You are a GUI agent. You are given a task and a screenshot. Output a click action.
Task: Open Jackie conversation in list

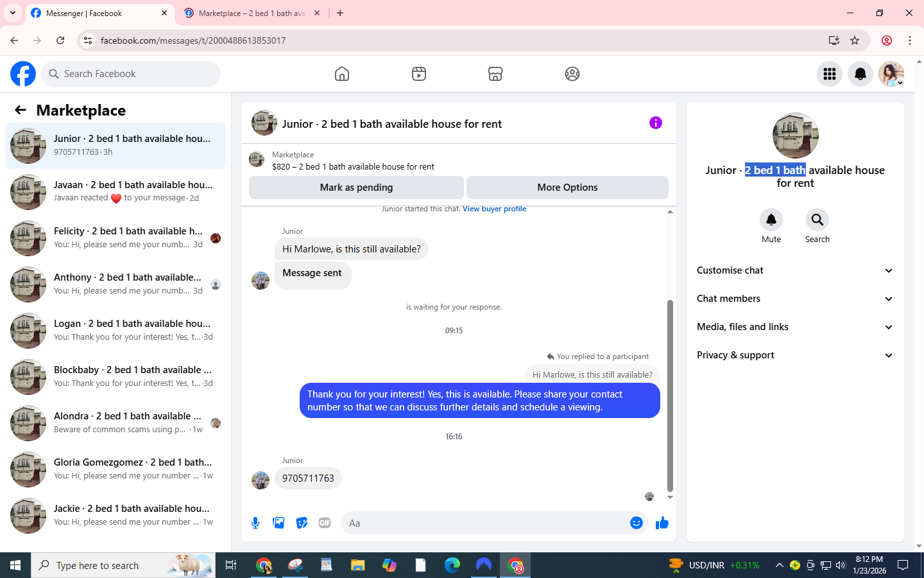pos(116,516)
